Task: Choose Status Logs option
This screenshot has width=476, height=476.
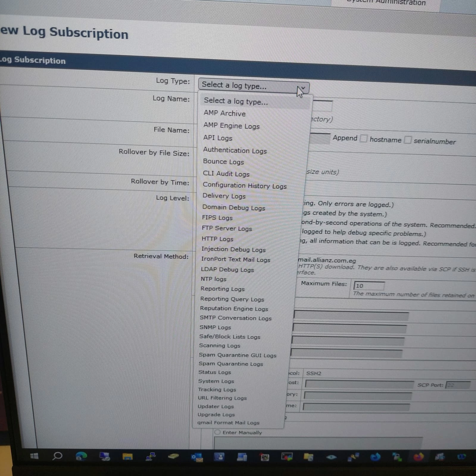Action: point(214,372)
